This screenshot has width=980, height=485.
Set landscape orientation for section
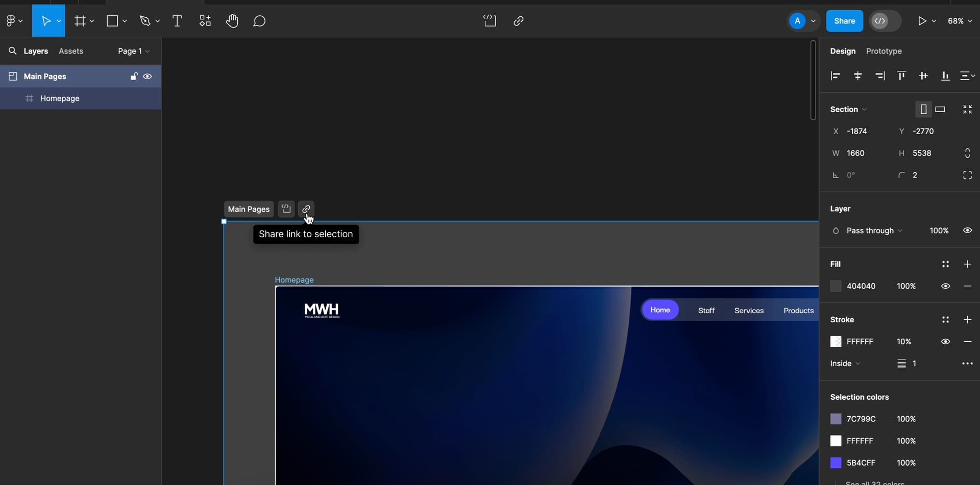click(x=940, y=109)
